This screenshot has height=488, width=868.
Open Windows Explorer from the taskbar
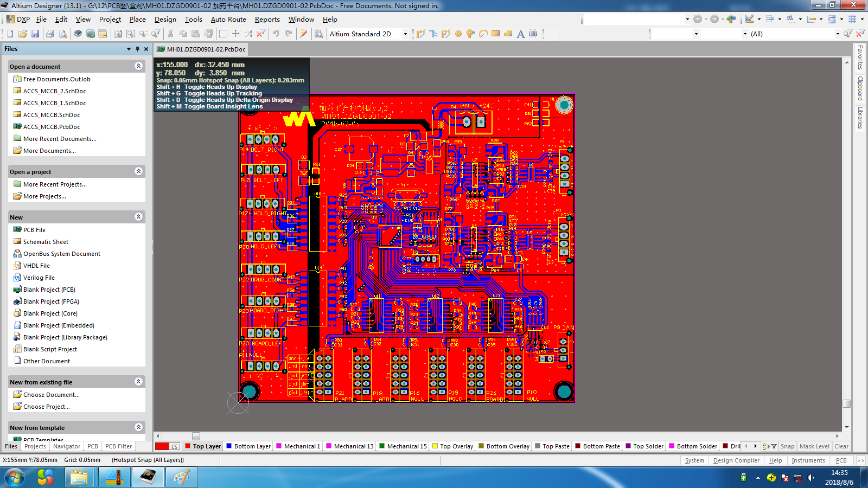point(79,478)
